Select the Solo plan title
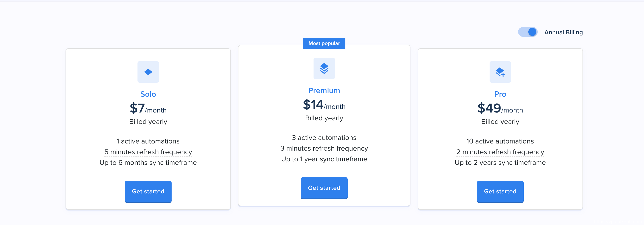 (x=148, y=94)
